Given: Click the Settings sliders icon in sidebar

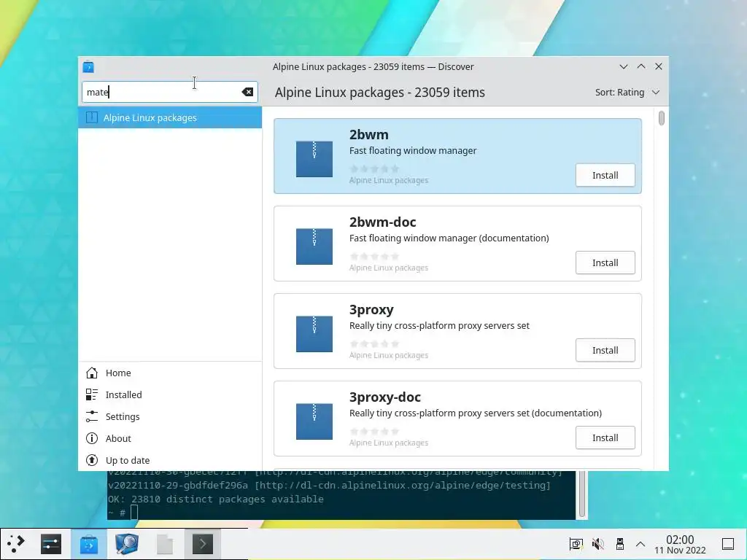Looking at the screenshot, I should 91,416.
